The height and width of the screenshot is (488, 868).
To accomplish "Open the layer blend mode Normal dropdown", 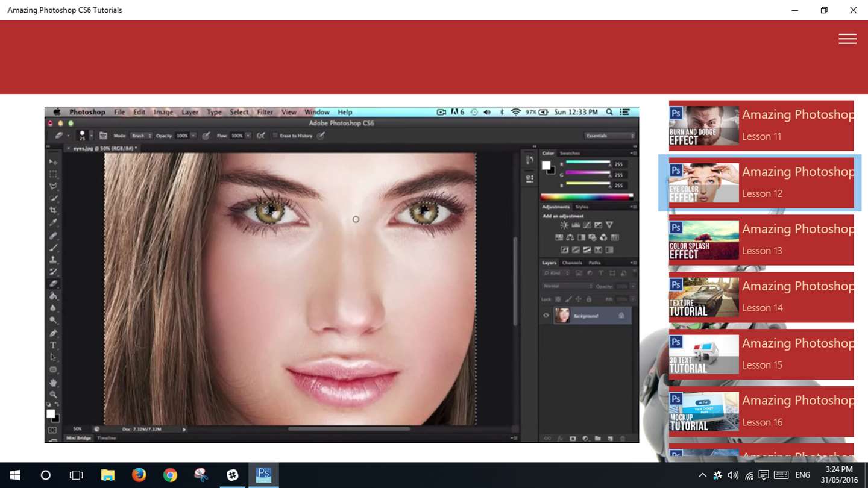I will pos(567,286).
